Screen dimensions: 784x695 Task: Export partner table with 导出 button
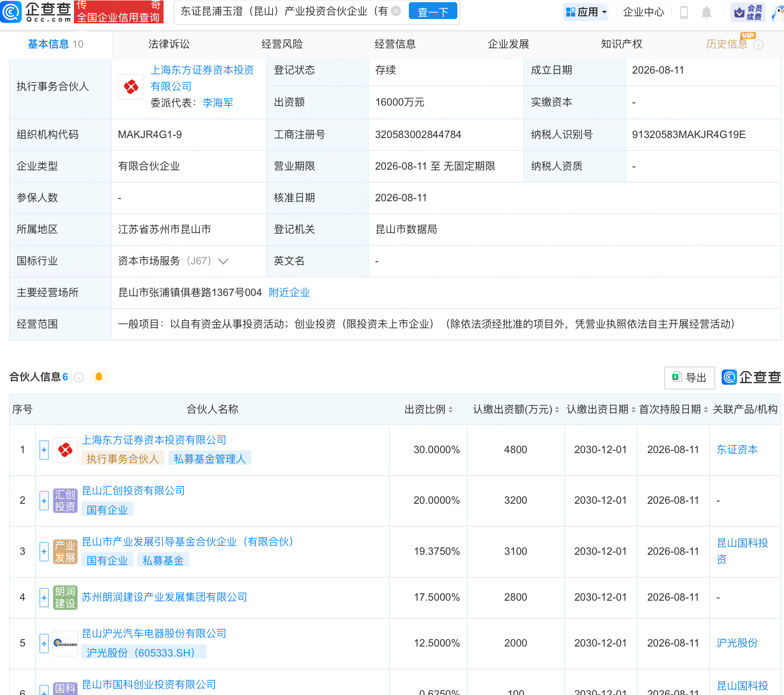tap(690, 378)
